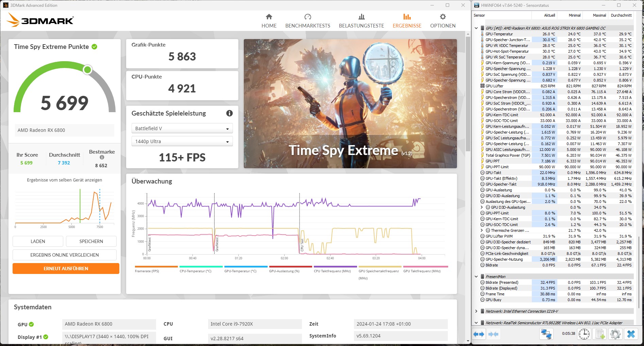644x346 pixels.
Task: Click the HWiNFO clock reset icon
Action: [x=584, y=334]
